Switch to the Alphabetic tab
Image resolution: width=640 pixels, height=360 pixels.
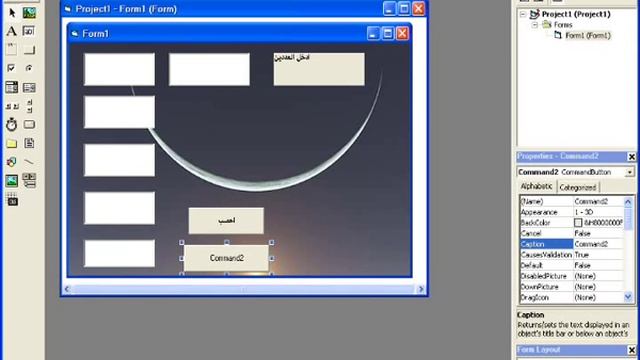[536, 187]
